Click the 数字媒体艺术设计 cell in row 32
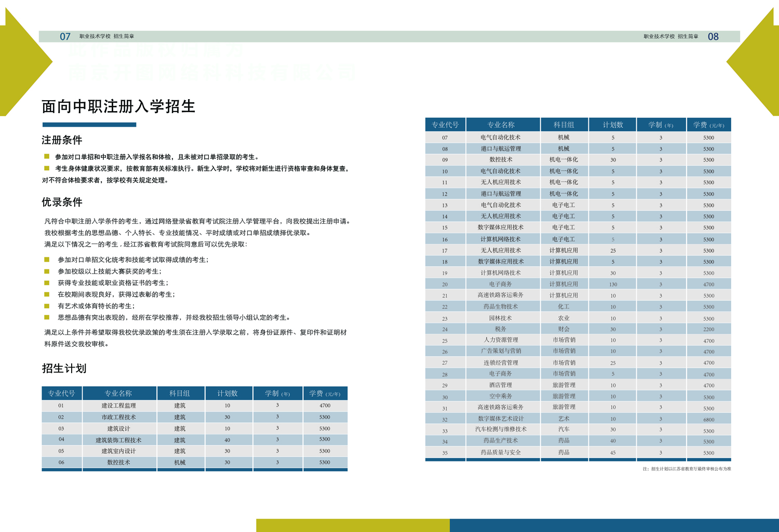 (x=501, y=418)
